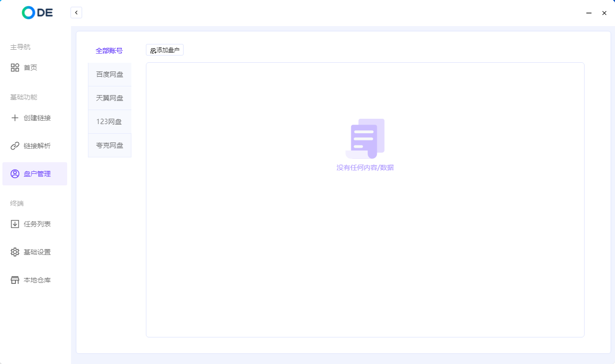The image size is (615, 364).
Task: Choose the 123网盘 tab
Action: [110, 122]
